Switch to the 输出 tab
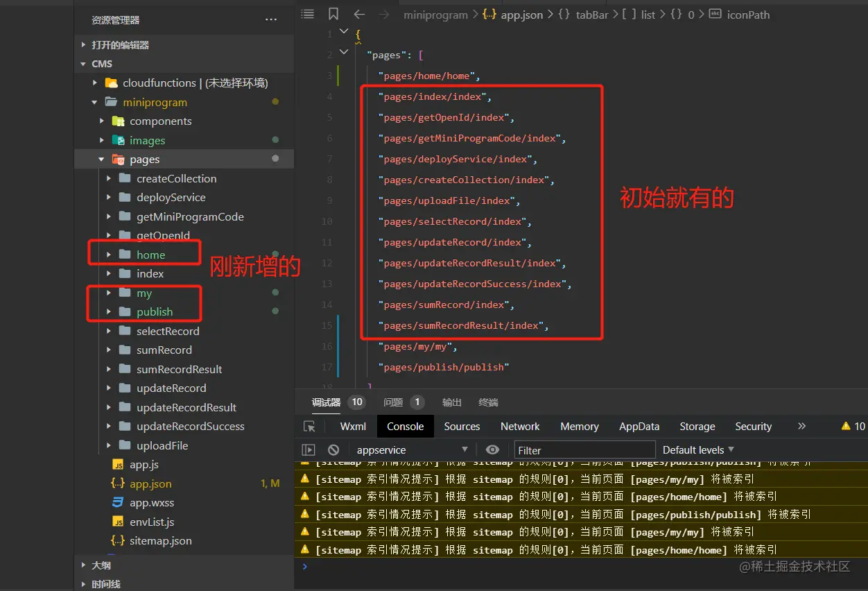Image resolution: width=868 pixels, height=591 pixels. click(452, 402)
